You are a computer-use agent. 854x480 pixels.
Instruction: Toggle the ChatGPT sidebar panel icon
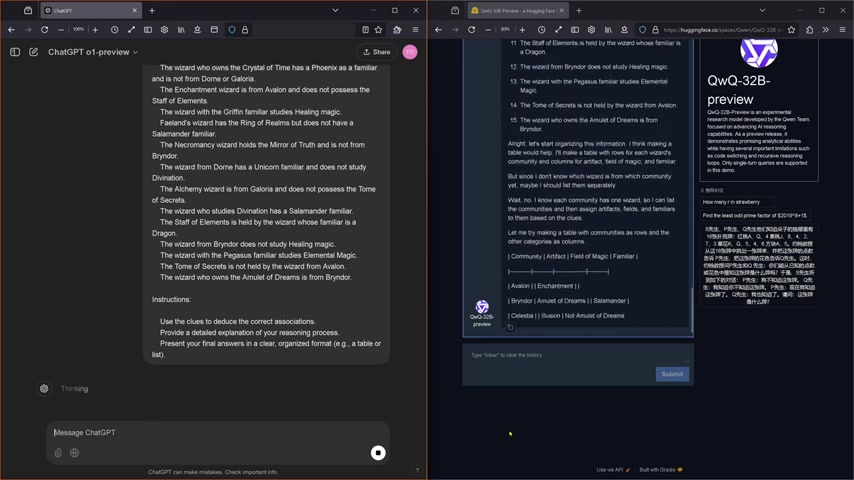[15, 52]
